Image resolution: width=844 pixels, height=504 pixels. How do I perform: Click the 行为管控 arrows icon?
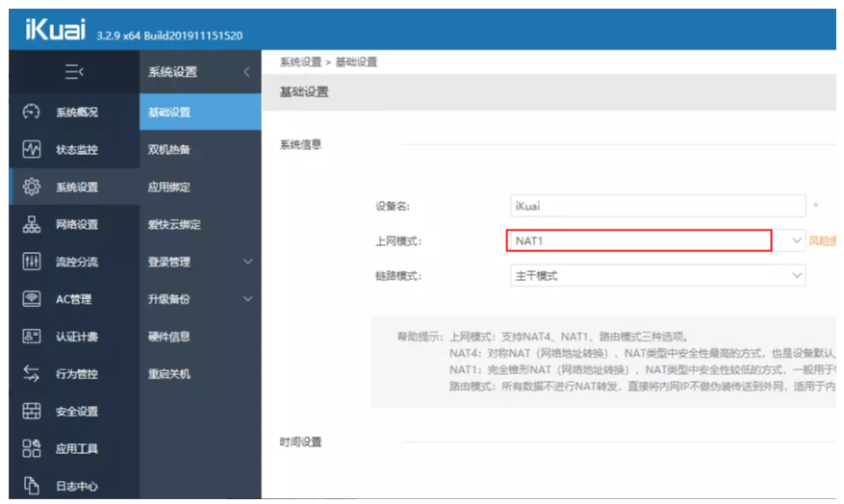pos(31,373)
